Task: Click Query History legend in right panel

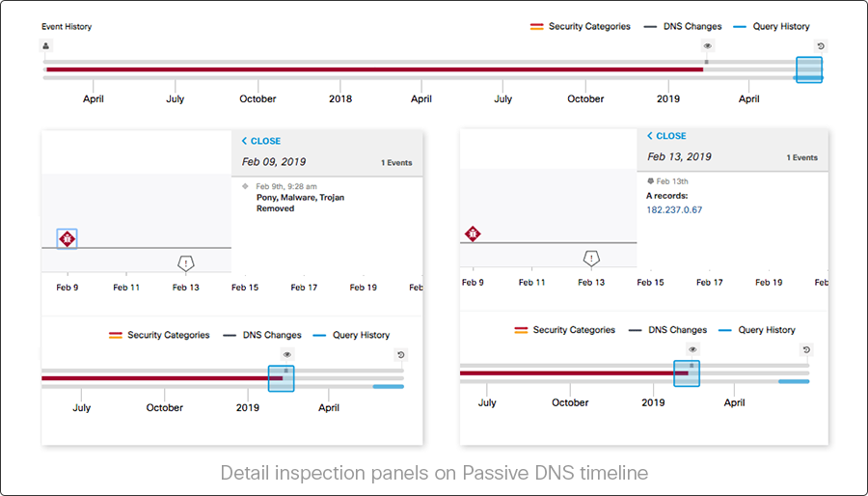Action: tap(757, 330)
